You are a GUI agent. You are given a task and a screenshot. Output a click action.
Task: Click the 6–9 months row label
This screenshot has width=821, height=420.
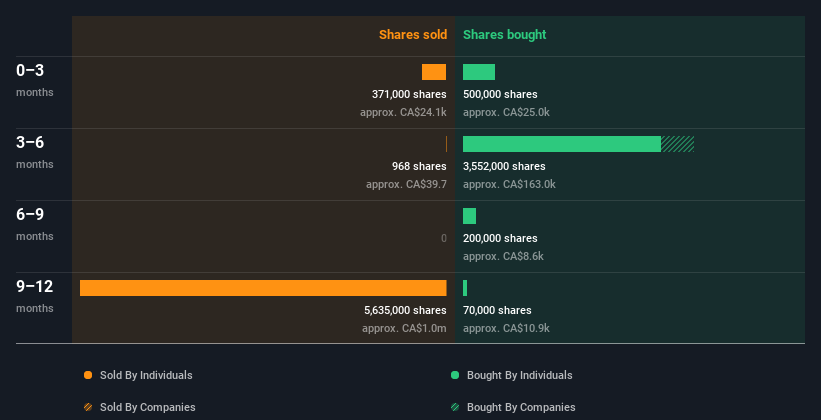35,224
